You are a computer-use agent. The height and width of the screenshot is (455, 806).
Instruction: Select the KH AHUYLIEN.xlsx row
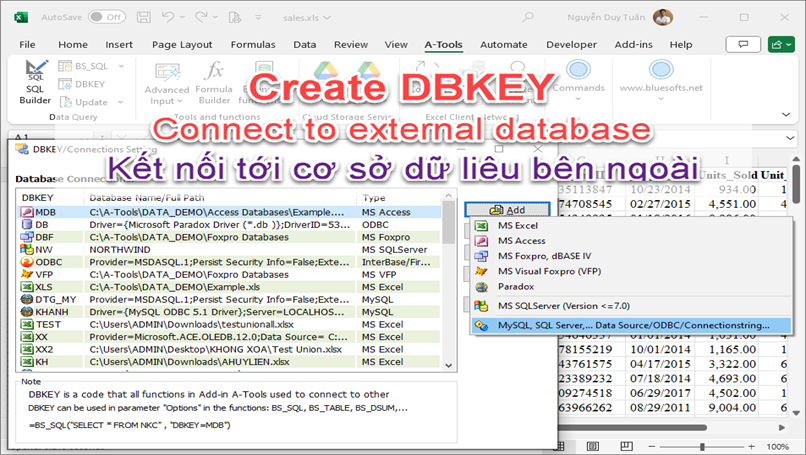click(229, 361)
